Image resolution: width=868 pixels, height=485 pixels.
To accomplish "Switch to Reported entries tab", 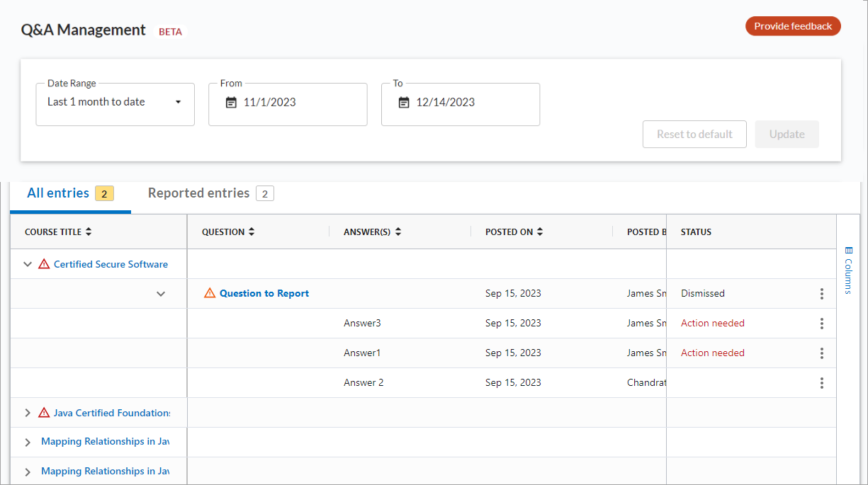I will click(210, 193).
